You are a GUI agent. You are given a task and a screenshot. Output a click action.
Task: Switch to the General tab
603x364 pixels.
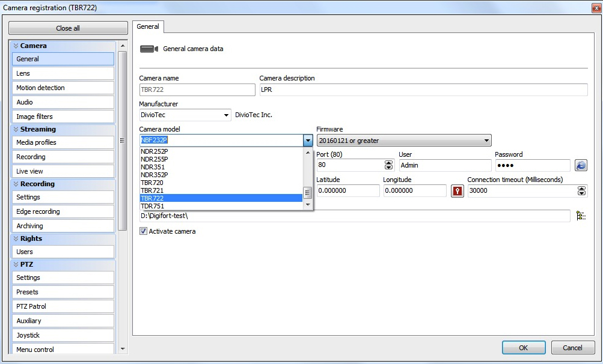(148, 26)
